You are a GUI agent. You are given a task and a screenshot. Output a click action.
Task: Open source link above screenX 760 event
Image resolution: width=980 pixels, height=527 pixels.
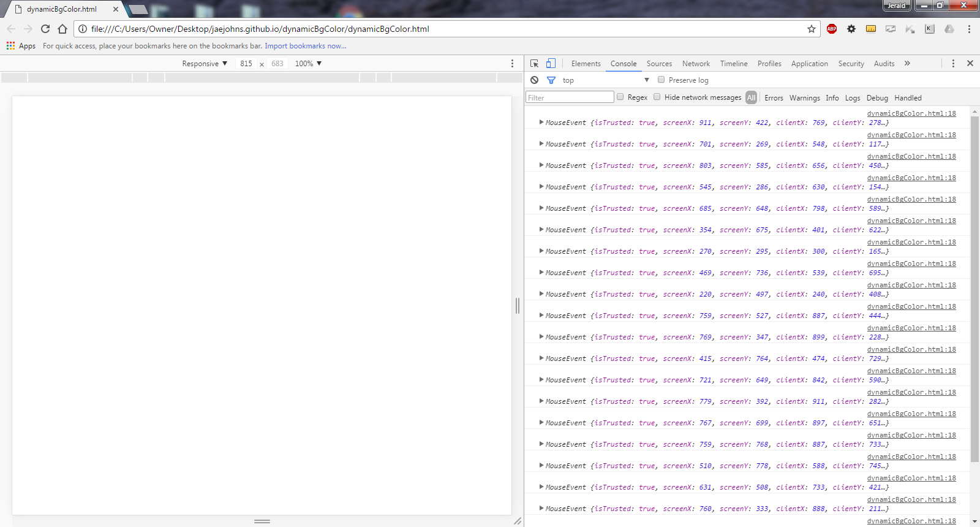[911, 499]
